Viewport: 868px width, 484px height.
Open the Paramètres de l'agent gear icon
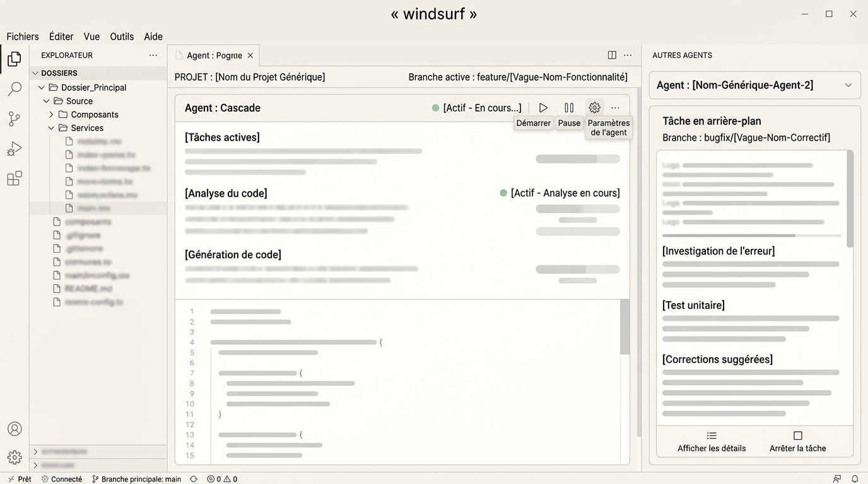594,108
